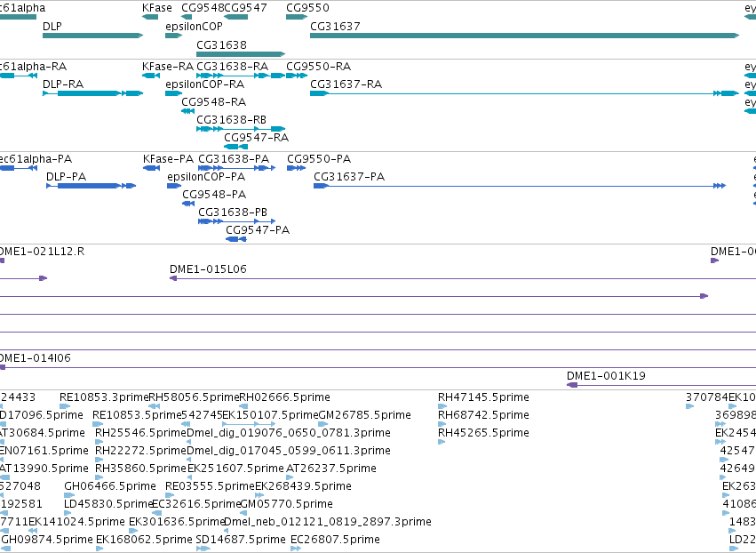Open the DLP-RA transcript label

(63, 84)
